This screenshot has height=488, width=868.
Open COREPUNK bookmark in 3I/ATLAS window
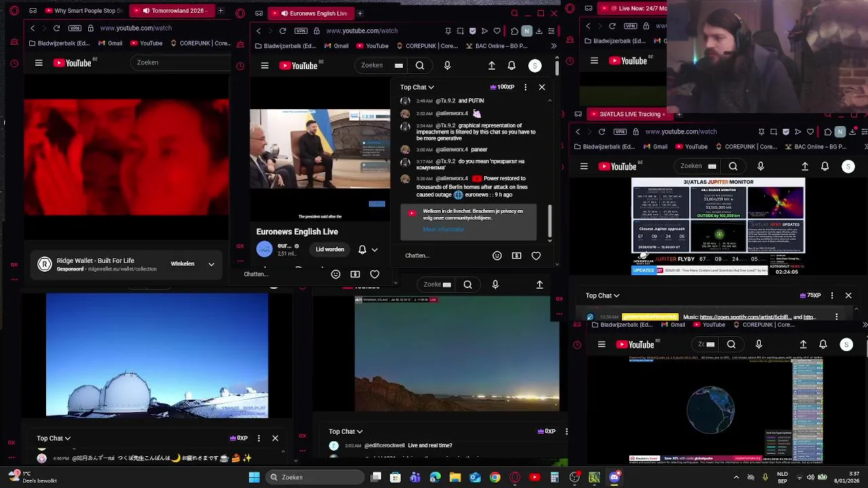click(x=747, y=146)
